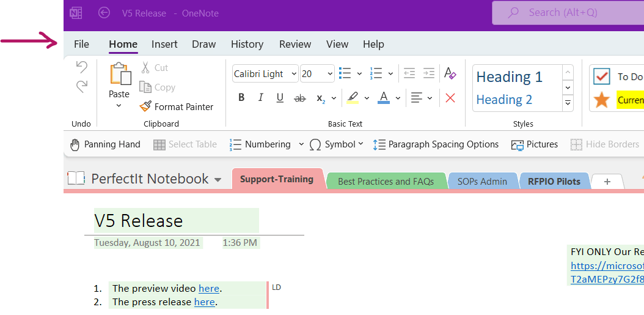Activate the Format Painter brush
The image size is (644, 315).
pyautogui.click(x=177, y=107)
